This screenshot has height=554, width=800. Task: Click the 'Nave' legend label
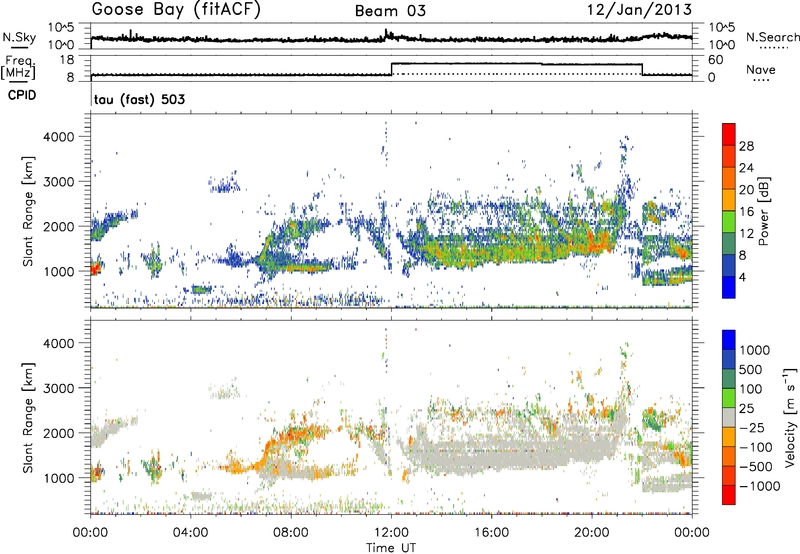760,69
